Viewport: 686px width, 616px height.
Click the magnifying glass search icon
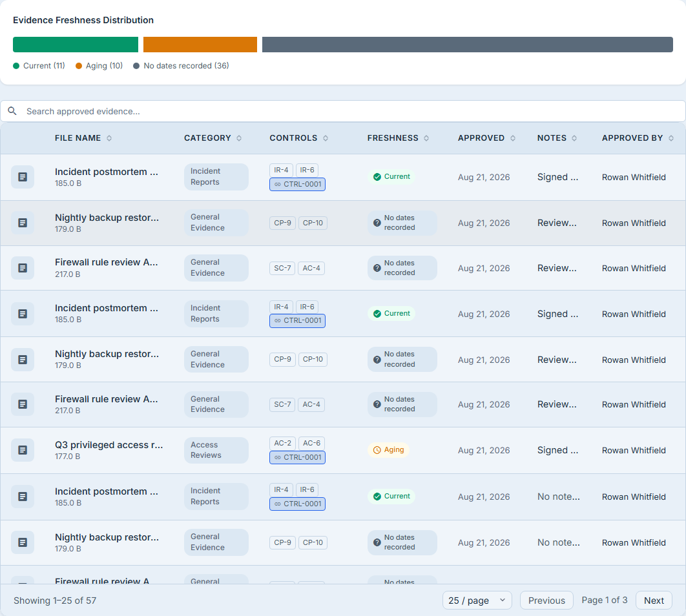point(12,111)
